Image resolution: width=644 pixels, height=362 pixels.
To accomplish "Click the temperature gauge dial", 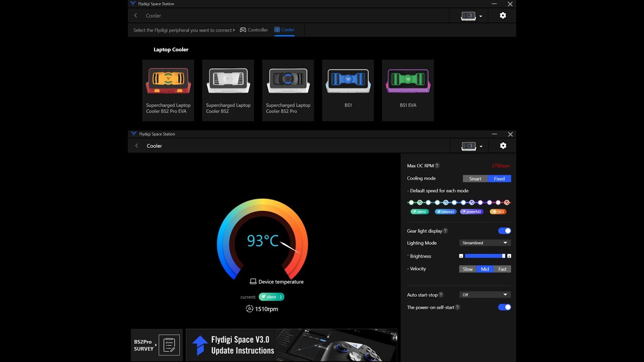I will click(x=262, y=240).
